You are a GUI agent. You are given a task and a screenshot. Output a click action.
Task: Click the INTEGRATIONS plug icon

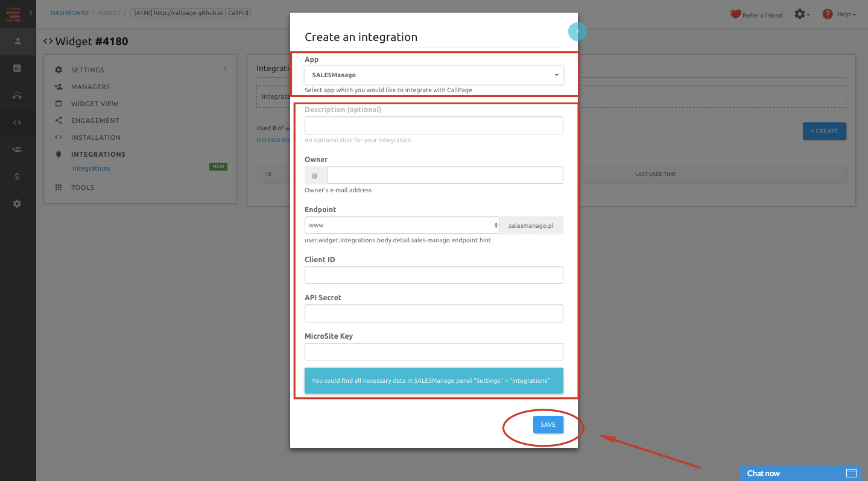(59, 154)
